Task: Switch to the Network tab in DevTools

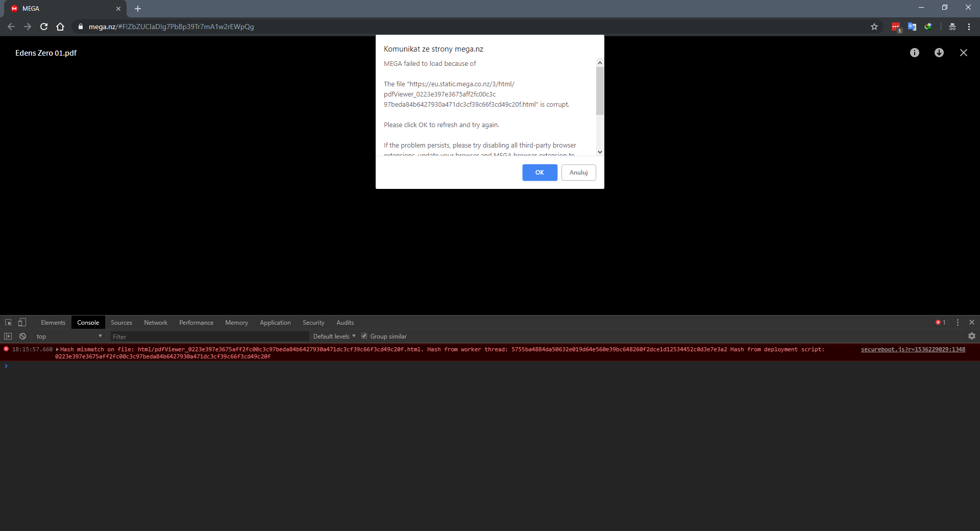Action: 156,322
